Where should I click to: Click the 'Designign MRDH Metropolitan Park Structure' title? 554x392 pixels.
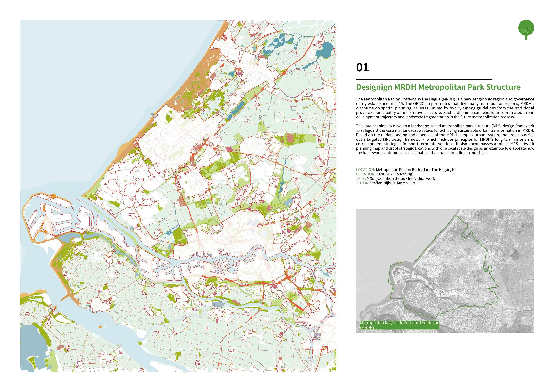pos(438,87)
